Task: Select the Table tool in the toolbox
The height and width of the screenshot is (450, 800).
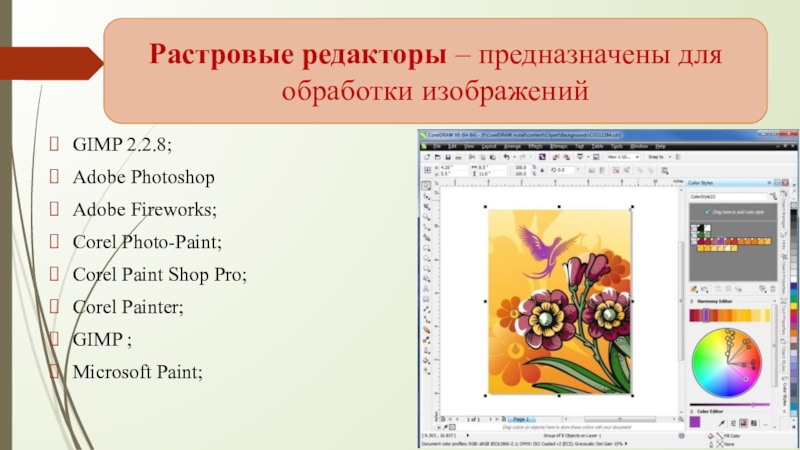Action: (426, 299)
